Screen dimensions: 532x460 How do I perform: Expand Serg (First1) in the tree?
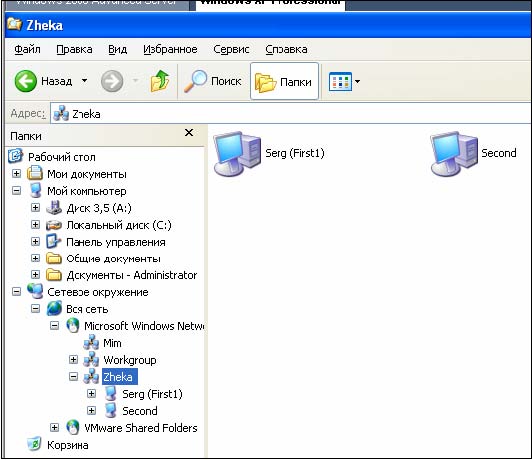pyautogui.click(x=91, y=394)
